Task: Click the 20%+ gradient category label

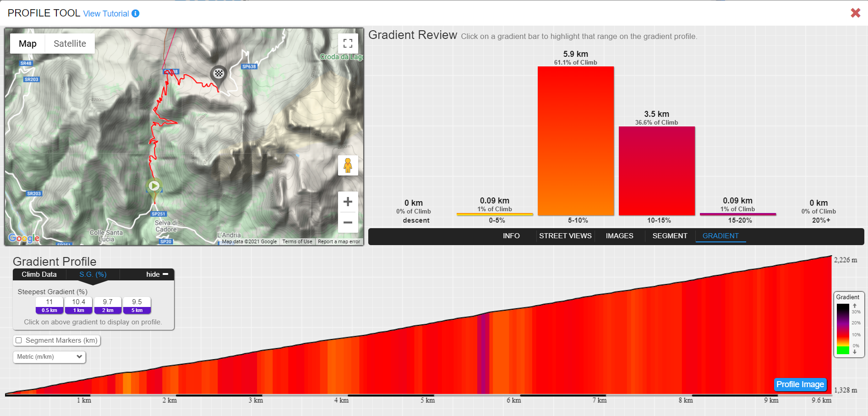Action: click(x=821, y=220)
